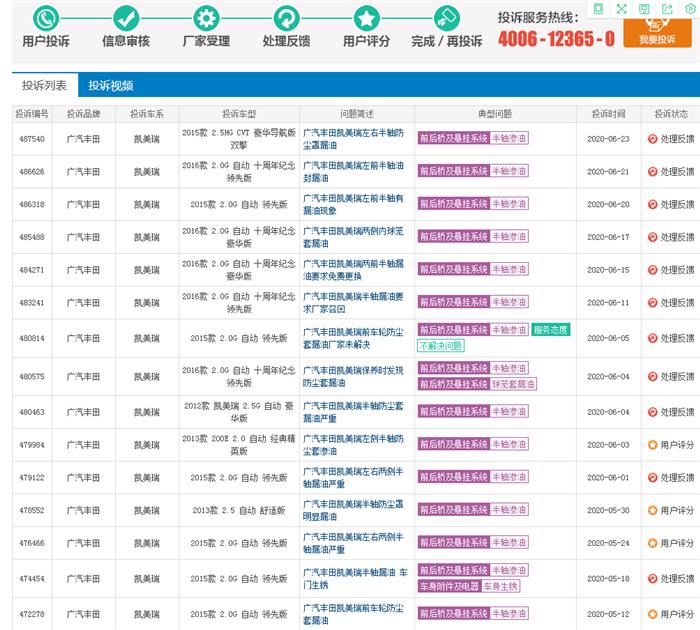Open complaint 广汽丰田凯美瑞两前半轴漏油要求免费更换
Viewport: 700px width, 630px height.
click(353, 270)
